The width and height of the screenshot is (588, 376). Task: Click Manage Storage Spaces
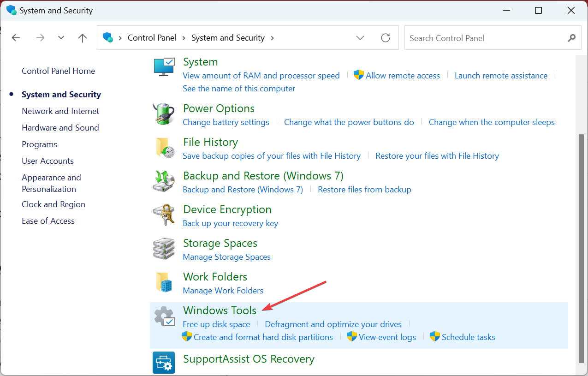(226, 257)
